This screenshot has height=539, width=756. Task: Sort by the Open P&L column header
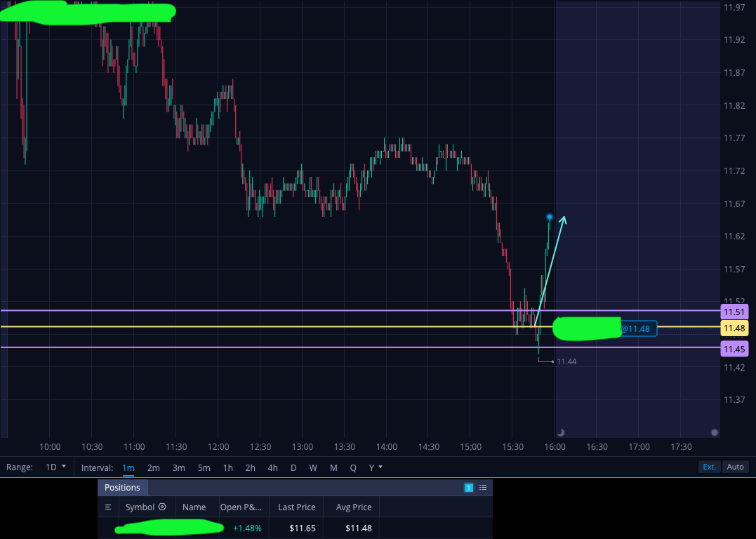pos(241,507)
